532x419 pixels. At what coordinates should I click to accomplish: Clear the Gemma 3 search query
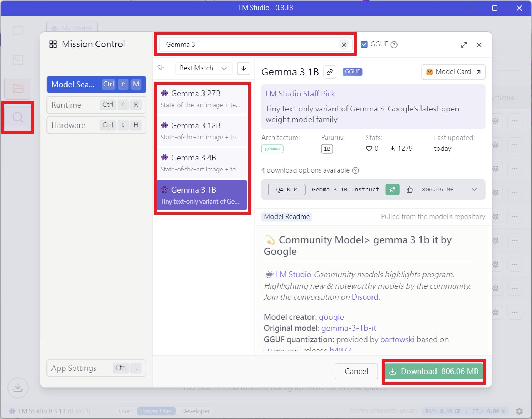pyautogui.click(x=344, y=45)
